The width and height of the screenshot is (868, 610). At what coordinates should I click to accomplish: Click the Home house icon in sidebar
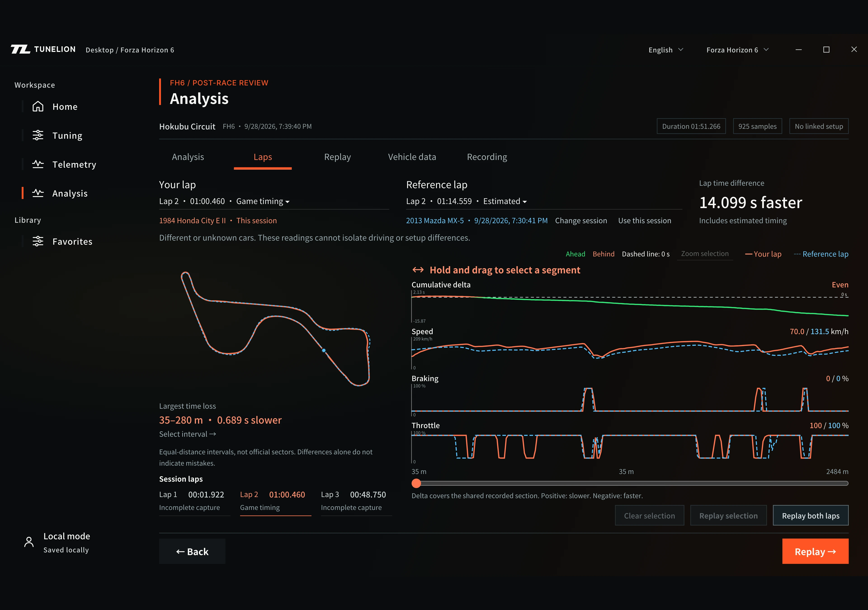38,107
